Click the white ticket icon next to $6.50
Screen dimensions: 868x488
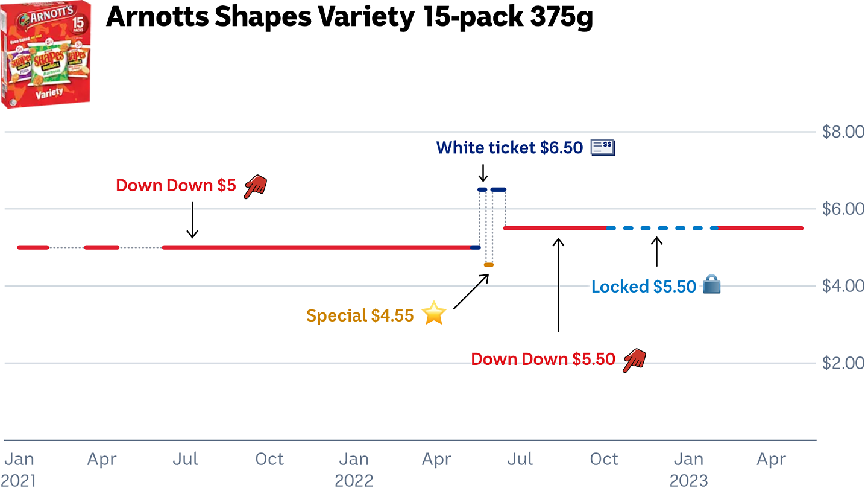click(x=602, y=147)
